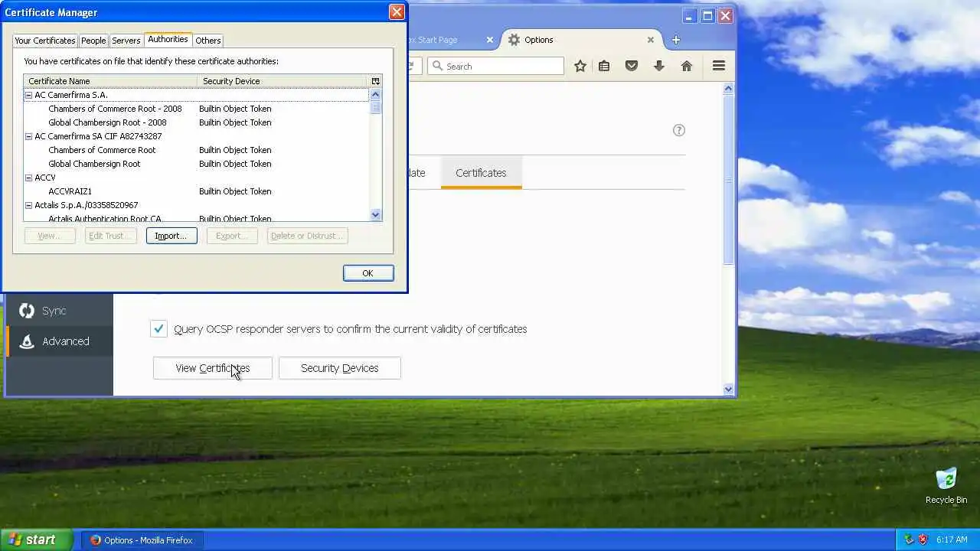Open Security Devices button
980x551 pixels.
pyautogui.click(x=339, y=368)
